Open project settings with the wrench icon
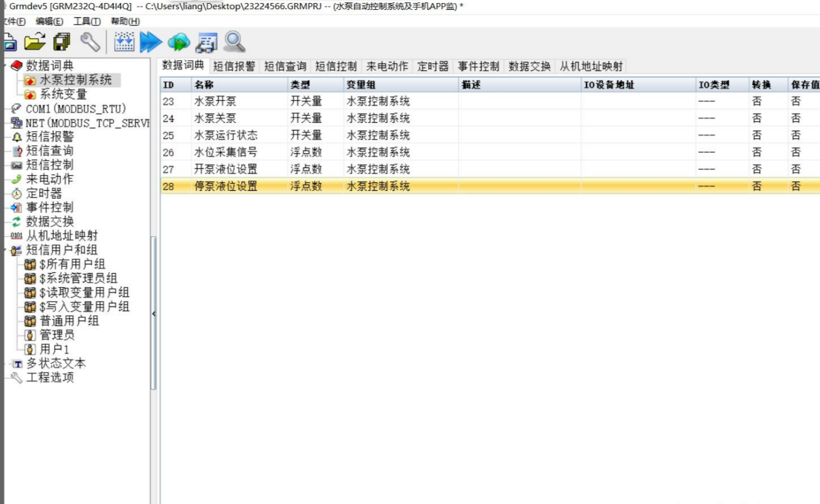Screen dimensions: 820x504 click(x=90, y=42)
